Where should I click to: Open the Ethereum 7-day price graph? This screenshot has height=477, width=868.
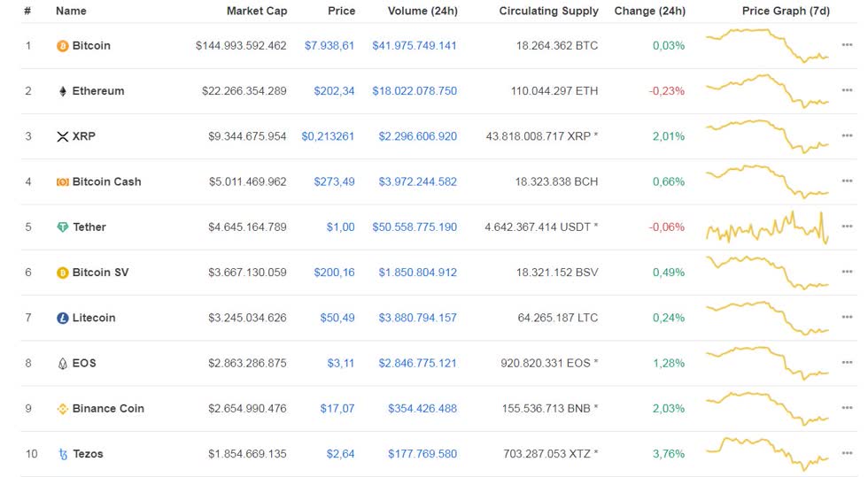coord(767,91)
